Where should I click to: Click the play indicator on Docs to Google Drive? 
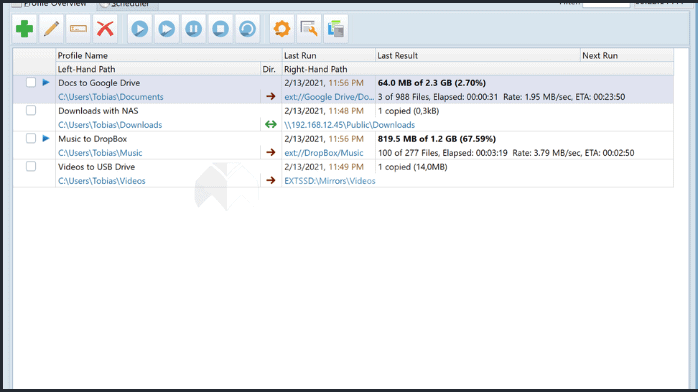coord(46,82)
